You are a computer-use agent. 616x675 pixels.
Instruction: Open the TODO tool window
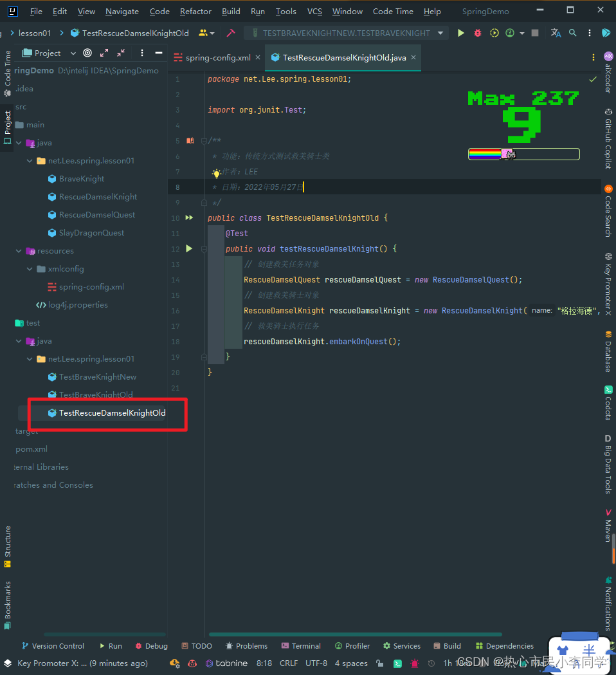point(197,646)
